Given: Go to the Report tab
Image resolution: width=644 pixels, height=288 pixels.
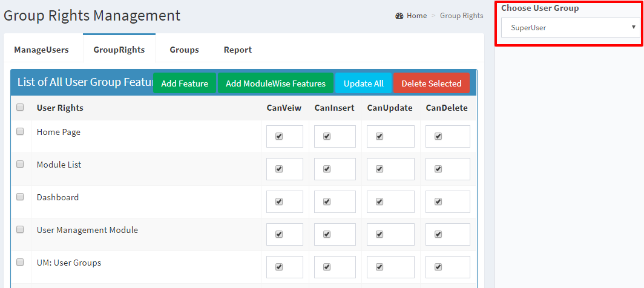Looking at the screenshot, I should 238,50.
